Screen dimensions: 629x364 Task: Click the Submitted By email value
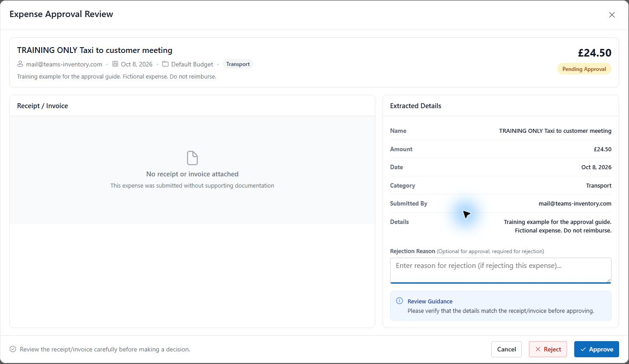(x=575, y=203)
